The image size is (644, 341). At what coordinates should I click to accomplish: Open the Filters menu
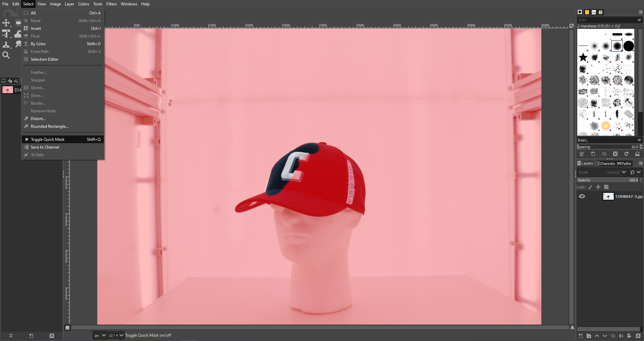pos(111,4)
